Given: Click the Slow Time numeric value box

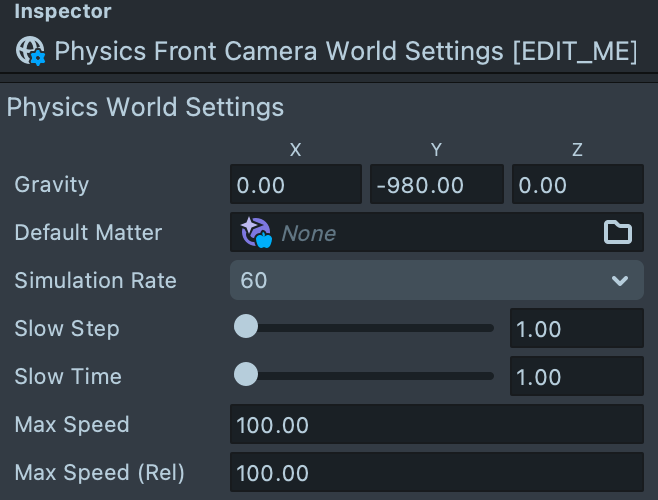Looking at the screenshot, I should (x=577, y=377).
